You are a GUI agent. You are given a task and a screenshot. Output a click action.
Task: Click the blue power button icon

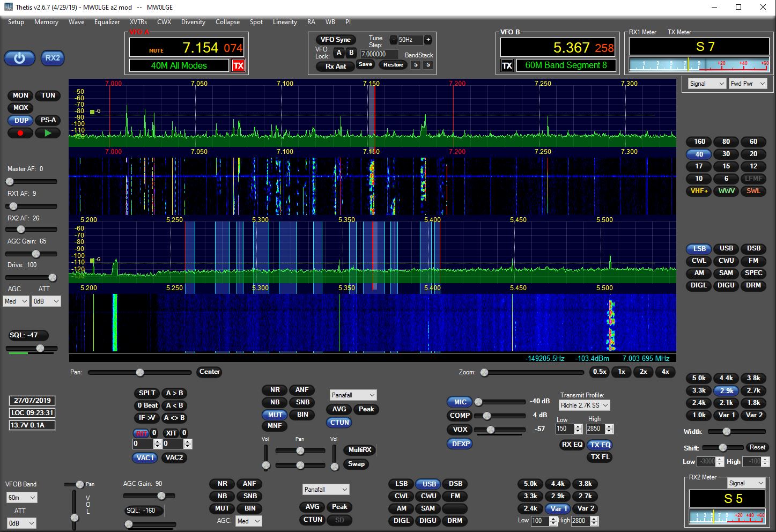pyautogui.click(x=20, y=58)
